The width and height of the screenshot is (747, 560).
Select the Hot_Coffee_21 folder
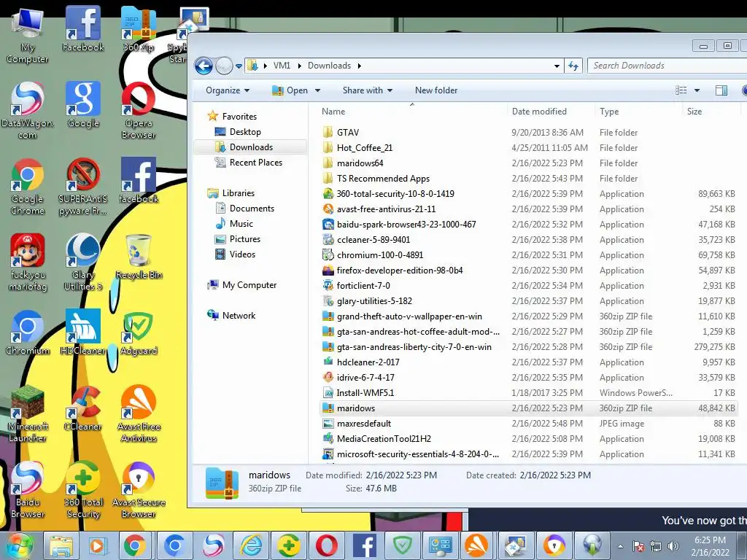click(x=528, y=147)
